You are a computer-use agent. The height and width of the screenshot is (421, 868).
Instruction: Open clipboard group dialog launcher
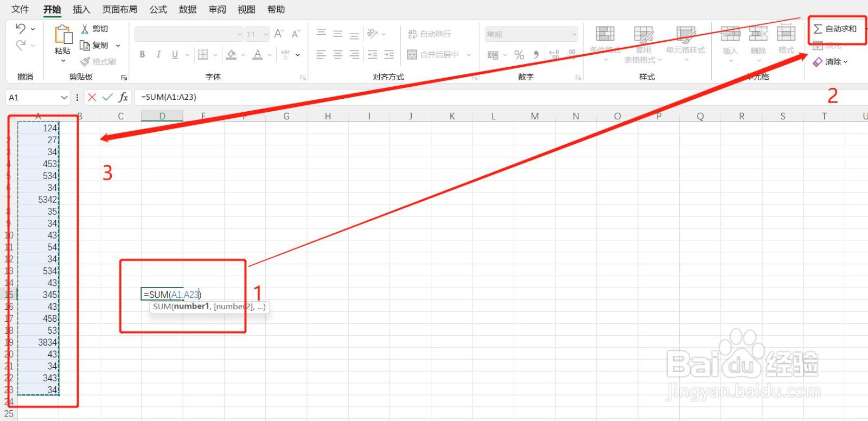124,78
